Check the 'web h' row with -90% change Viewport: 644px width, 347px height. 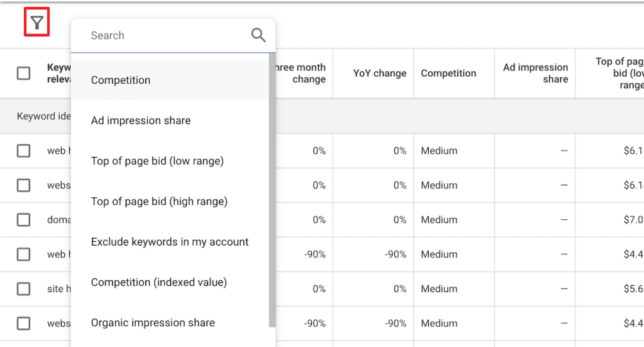[x=23, y=254]
